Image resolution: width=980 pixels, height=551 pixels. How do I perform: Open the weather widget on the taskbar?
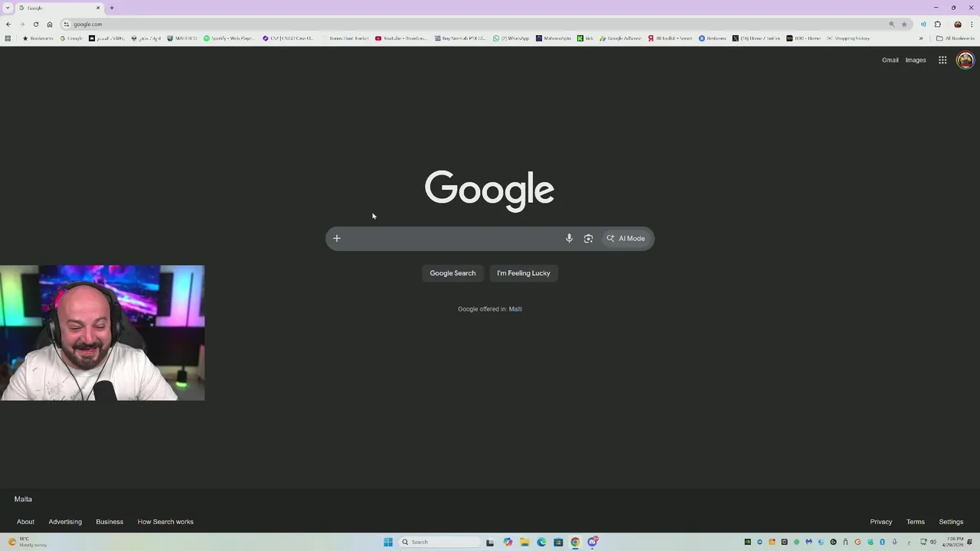(x=28, y=542)
